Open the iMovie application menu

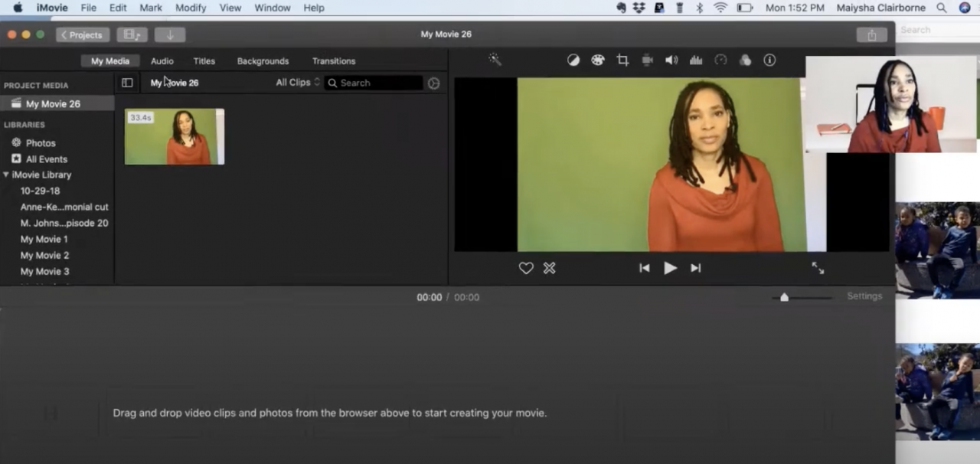52,8
